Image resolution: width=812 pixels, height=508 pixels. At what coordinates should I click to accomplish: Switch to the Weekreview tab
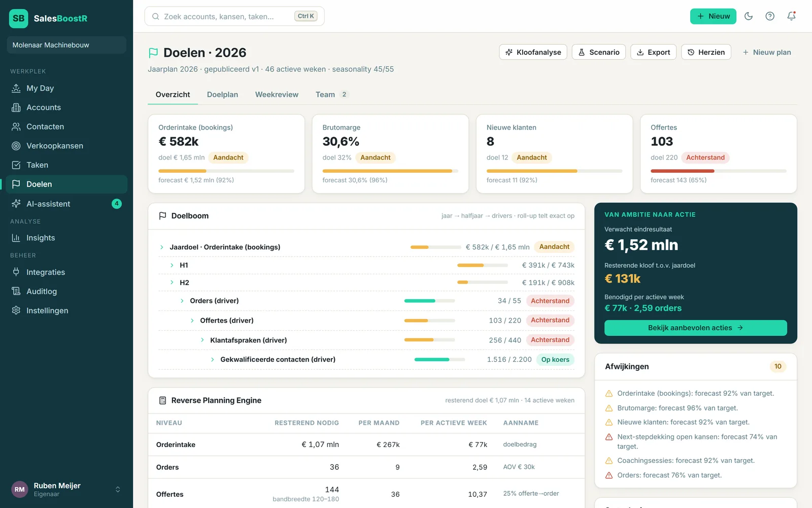(277, 94)
